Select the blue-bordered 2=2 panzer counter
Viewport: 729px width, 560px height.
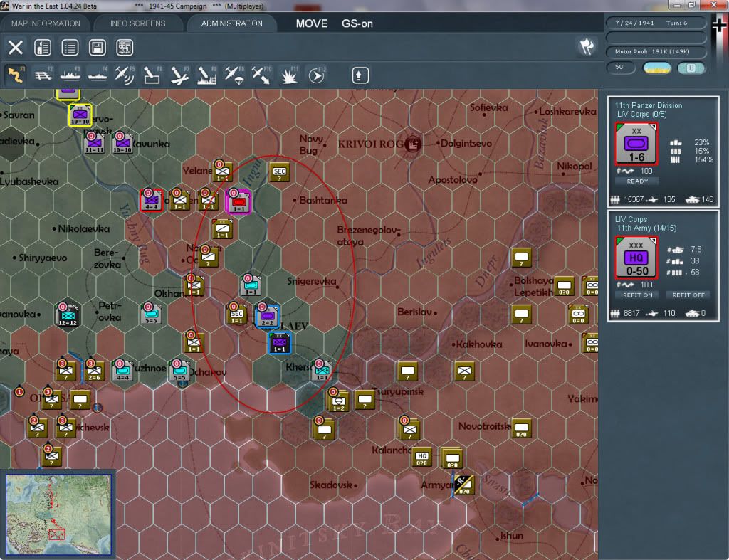268,315
